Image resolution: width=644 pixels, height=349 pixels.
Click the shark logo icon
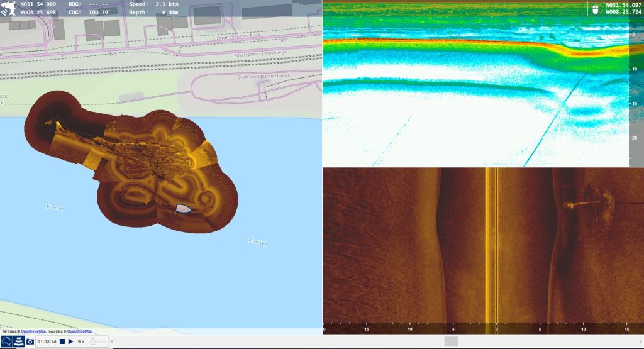9,8
